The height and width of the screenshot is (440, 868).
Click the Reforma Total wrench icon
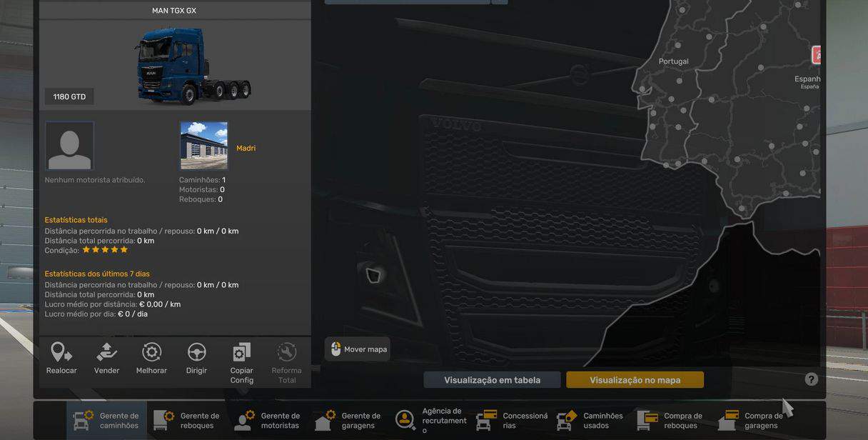(x=286, y=352)
